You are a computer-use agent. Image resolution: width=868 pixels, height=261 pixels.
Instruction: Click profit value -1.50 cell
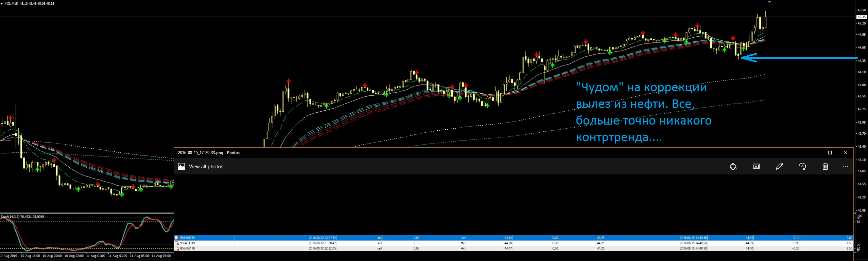pyautogui.click(x=849, y=243)
